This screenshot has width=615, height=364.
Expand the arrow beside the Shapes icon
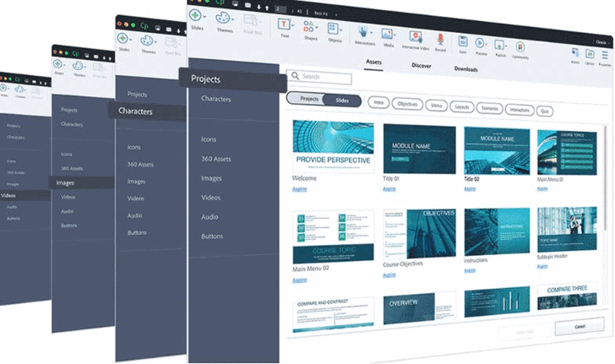click(x=318, y=25)
